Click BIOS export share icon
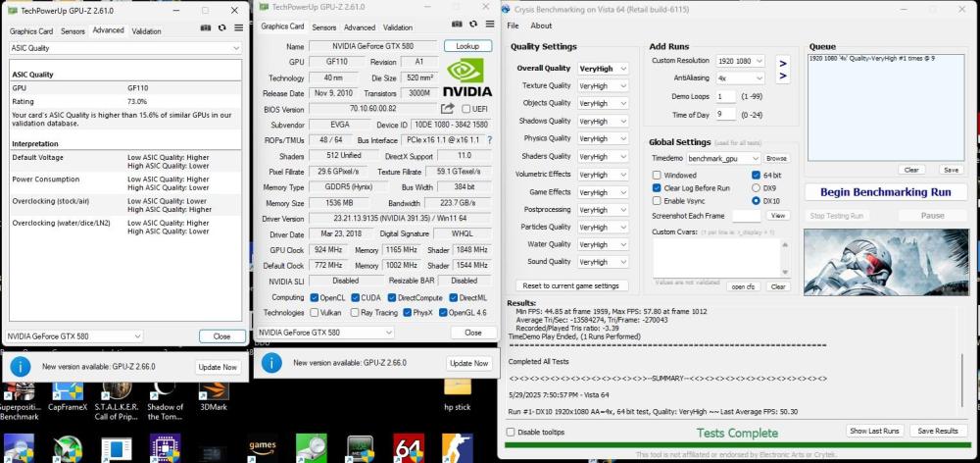 point(447,109)
